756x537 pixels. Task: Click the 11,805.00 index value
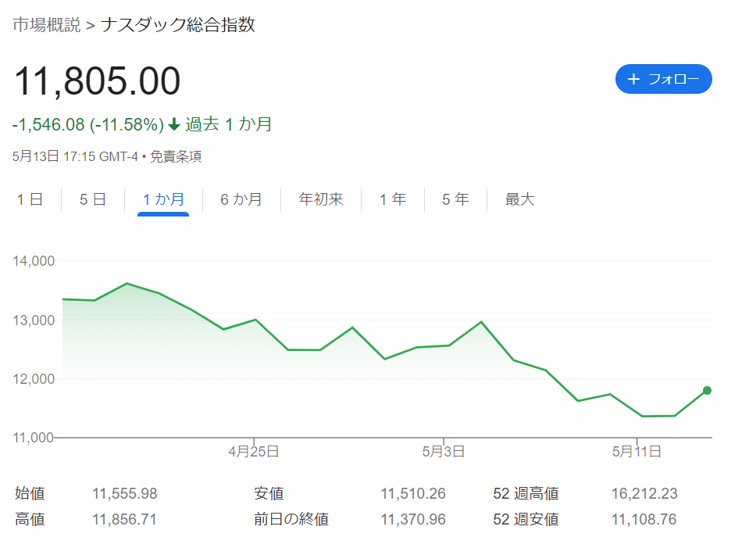98,81
